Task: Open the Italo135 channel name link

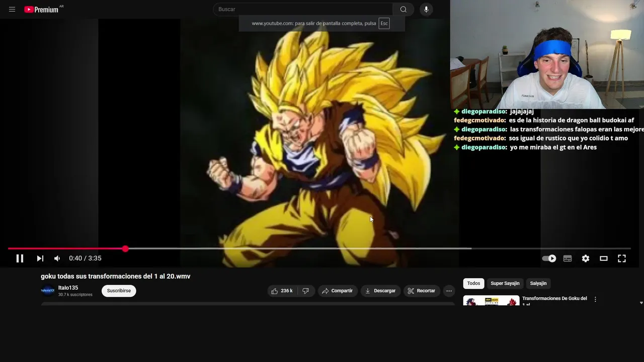Action: point(68,288)
